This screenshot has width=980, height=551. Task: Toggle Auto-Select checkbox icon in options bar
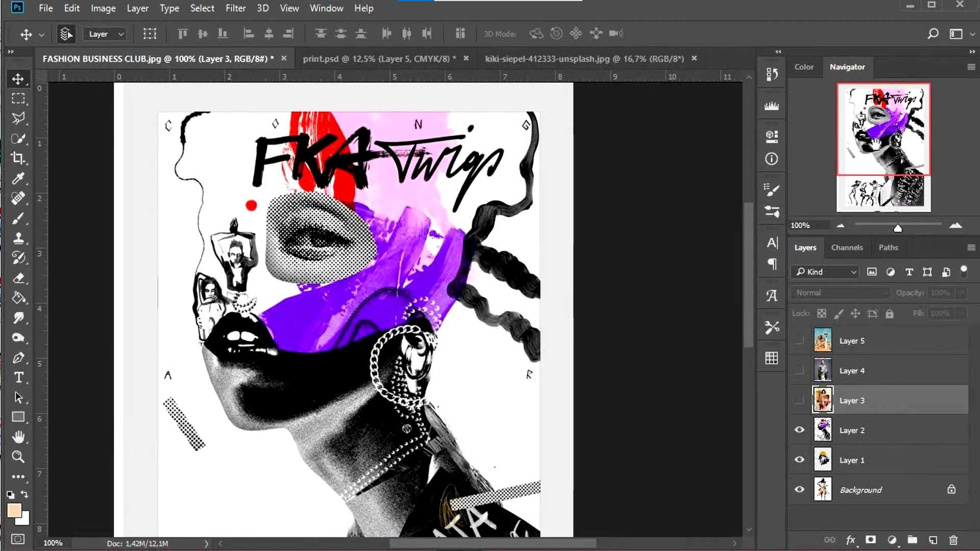[66, 34]
